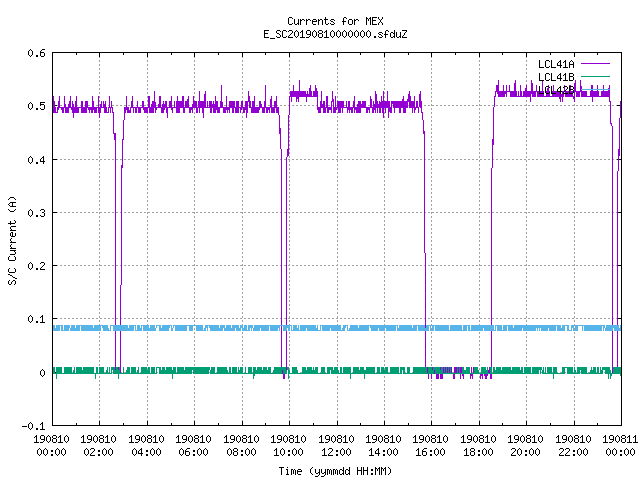Click the '00:00' label under date 190811
Image resolution: width=640 pixels, height=480 pixels.
click(x=620, y=452)
